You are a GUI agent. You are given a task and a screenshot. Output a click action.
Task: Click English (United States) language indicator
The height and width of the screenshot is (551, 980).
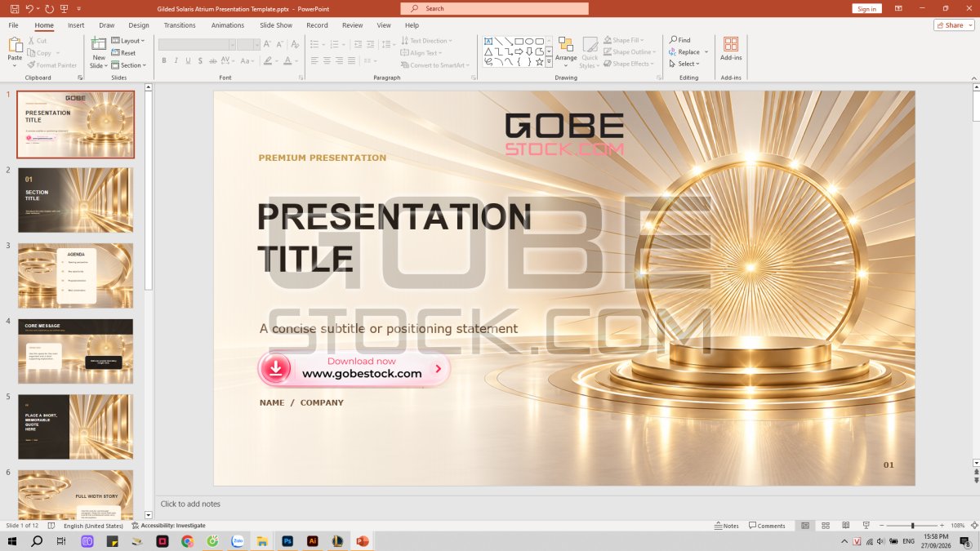[93, 526]
